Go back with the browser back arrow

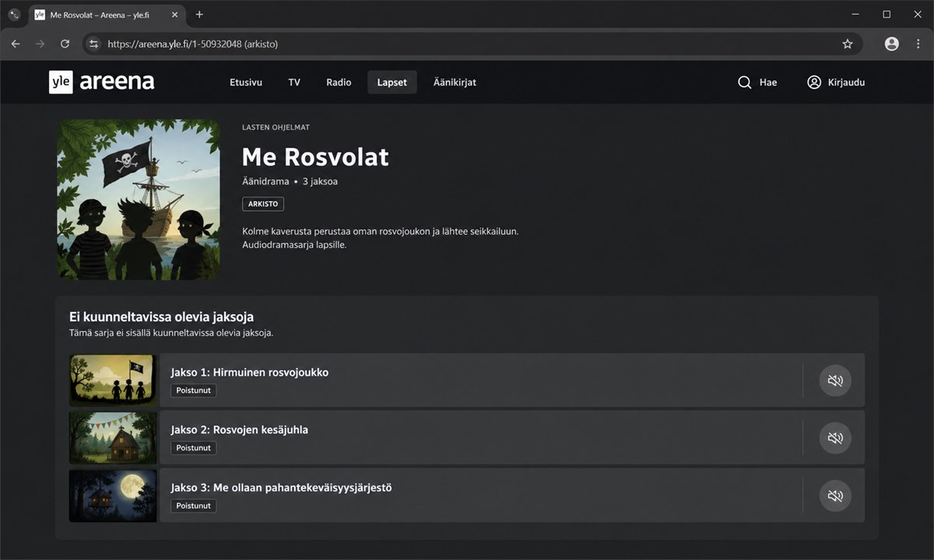(16, 44)
